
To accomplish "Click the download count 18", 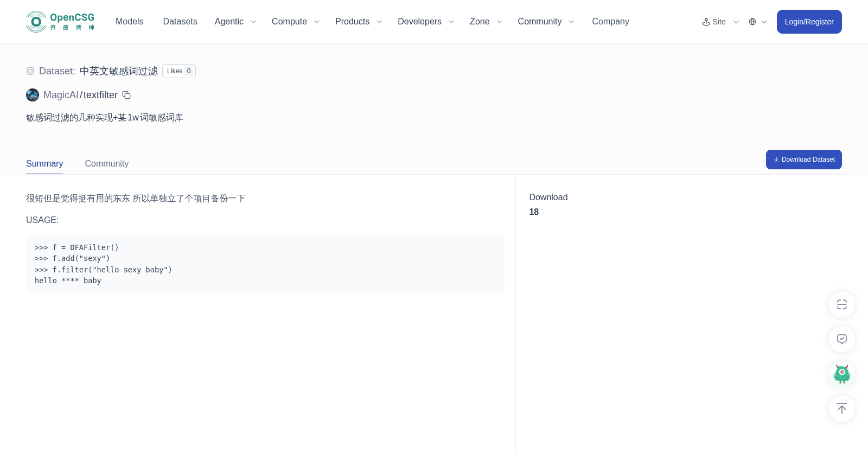I will point(534,212).
